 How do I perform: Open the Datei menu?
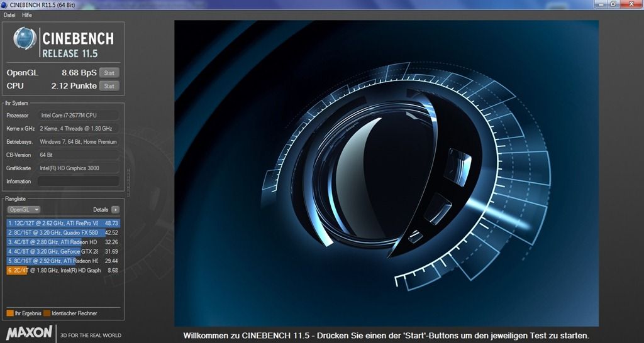(x=9, y=15)
